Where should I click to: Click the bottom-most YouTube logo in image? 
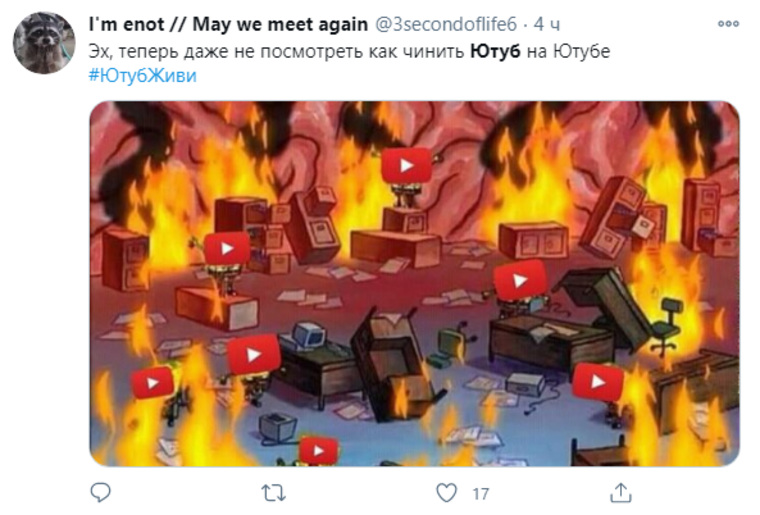318,451
